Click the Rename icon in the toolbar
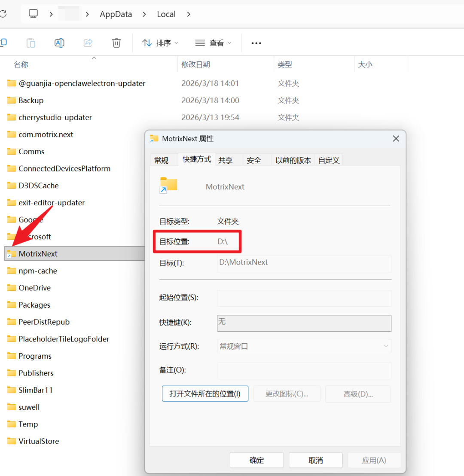 (x=59, y=43)
